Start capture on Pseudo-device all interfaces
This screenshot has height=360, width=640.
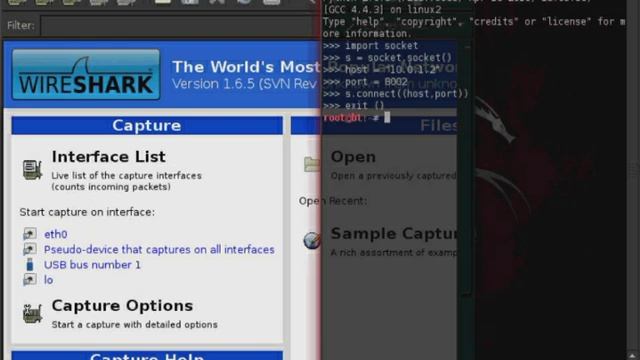click(x=159, y=249)
